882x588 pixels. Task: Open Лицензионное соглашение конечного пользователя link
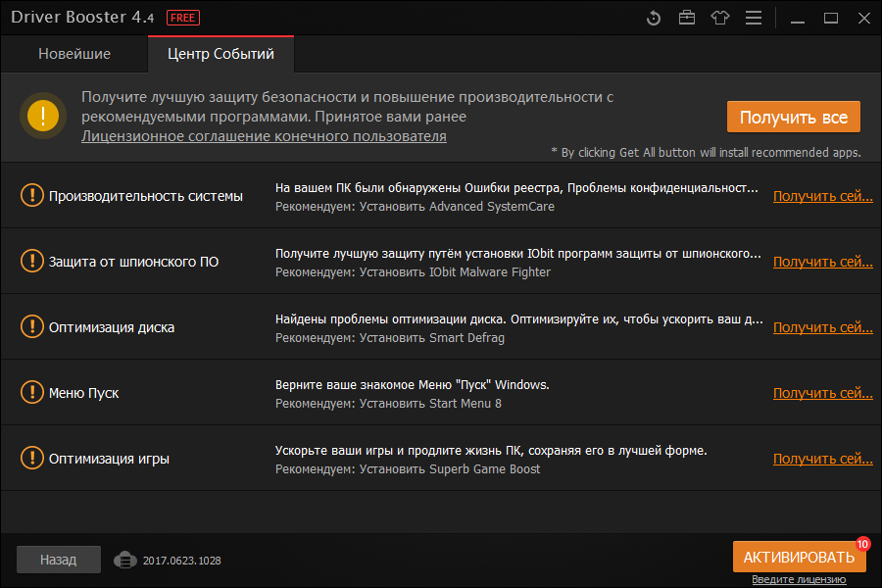[x=264, y=136]
